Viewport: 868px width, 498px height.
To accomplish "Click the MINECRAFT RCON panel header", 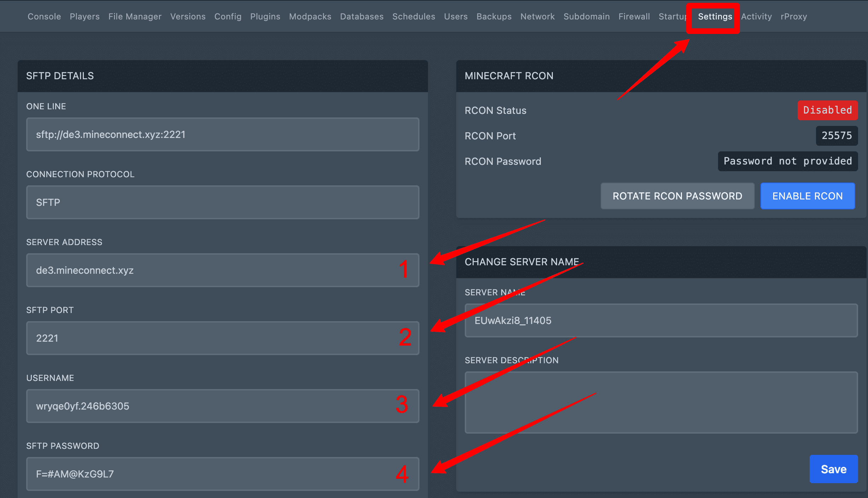I will (661, 76).
